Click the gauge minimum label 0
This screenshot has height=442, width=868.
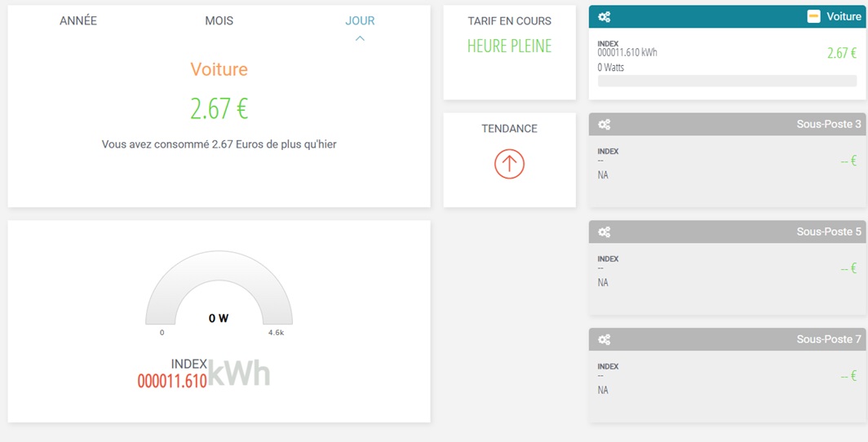162,333
